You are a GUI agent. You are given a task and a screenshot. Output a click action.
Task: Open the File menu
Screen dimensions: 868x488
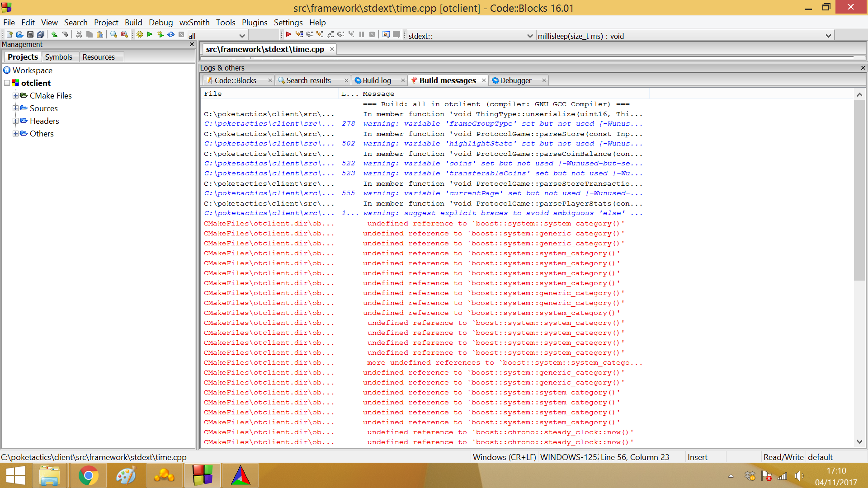point(9,22)
